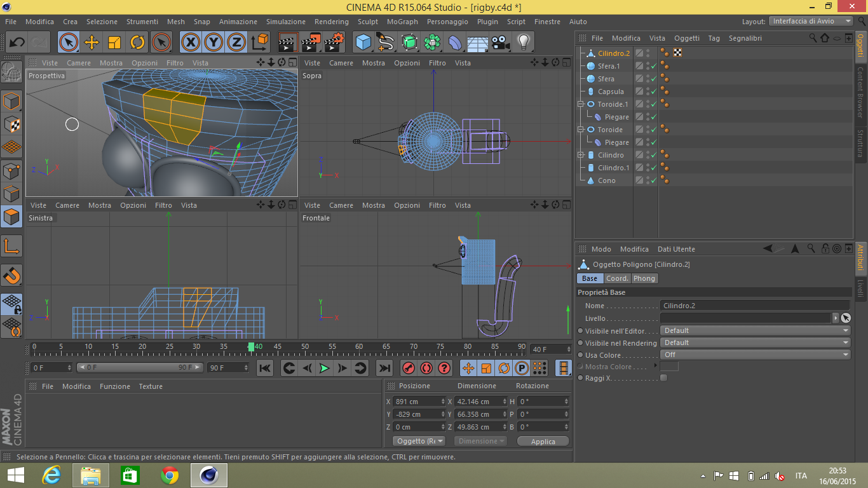Switch to Points mode in left sidebar

(x=12, y=170)
